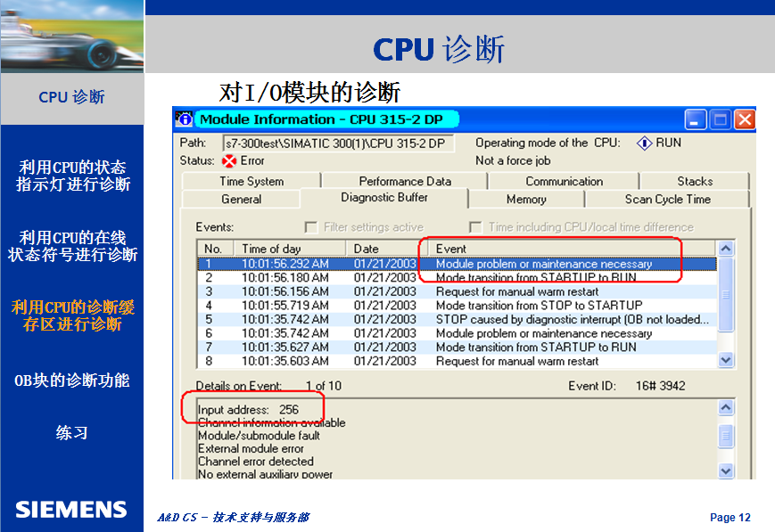Click the red Error status icon
This screenshot has width=775, height=532.
click(x=229, y=161)
